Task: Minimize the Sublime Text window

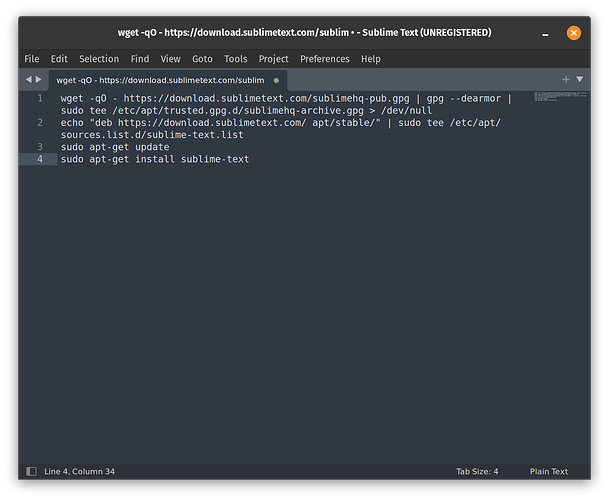Action: 545,33
